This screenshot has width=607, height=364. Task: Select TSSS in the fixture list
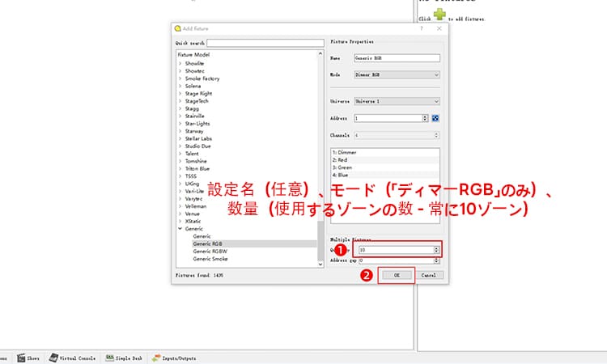pyautogui.click(x=191, y=176)
